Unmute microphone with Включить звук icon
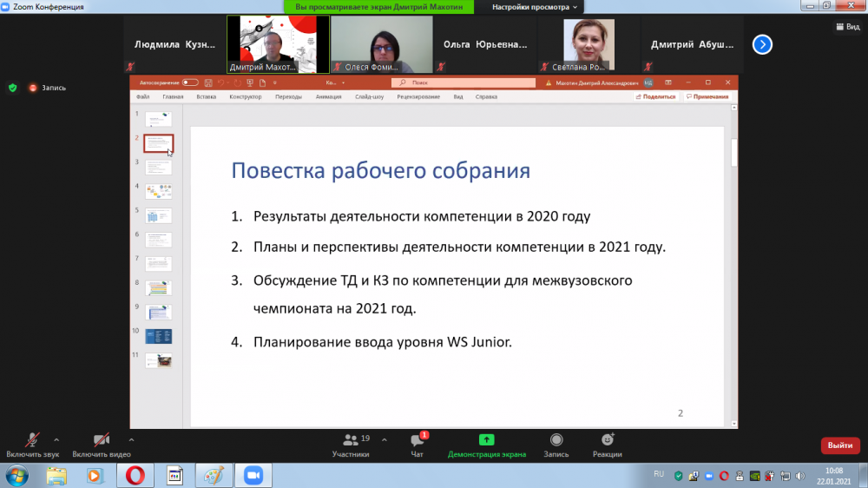 33,440
